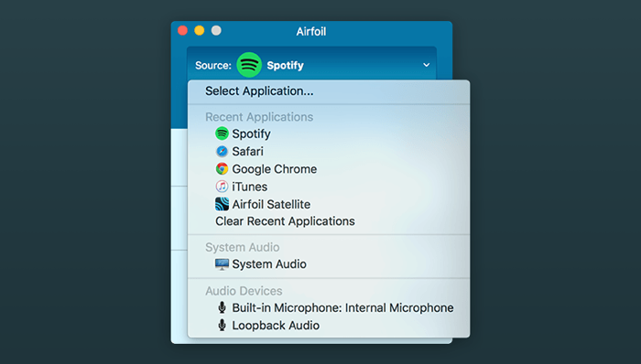Click the Spotify icon in Recent Applications
This screenshot has width=641, height=364.
[222, 134]
